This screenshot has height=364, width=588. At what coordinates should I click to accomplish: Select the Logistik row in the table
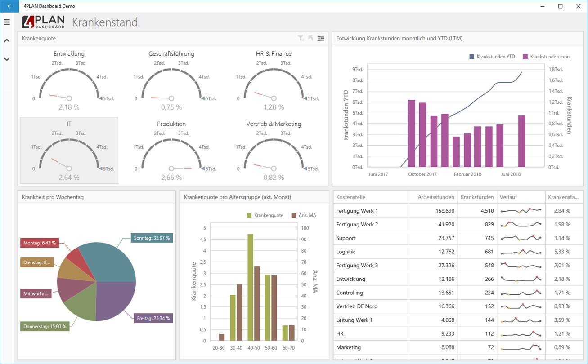[x=458, y=252]
